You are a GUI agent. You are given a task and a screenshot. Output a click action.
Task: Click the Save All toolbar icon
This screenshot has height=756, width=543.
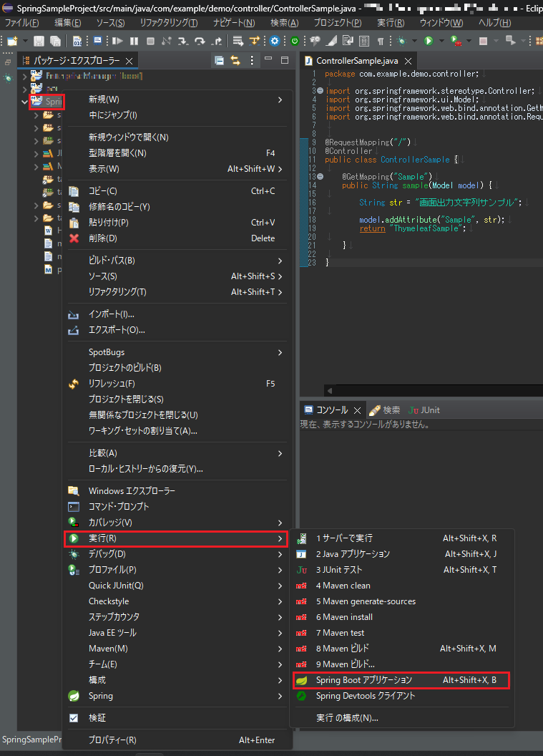tap(55, 41)
